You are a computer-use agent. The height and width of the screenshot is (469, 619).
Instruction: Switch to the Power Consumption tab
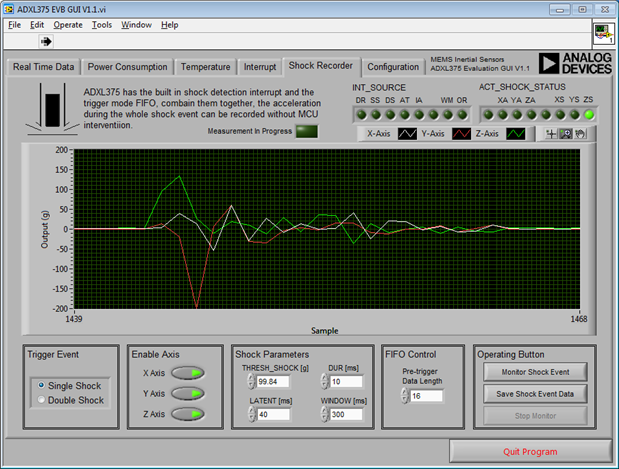(x=127, y=67)
